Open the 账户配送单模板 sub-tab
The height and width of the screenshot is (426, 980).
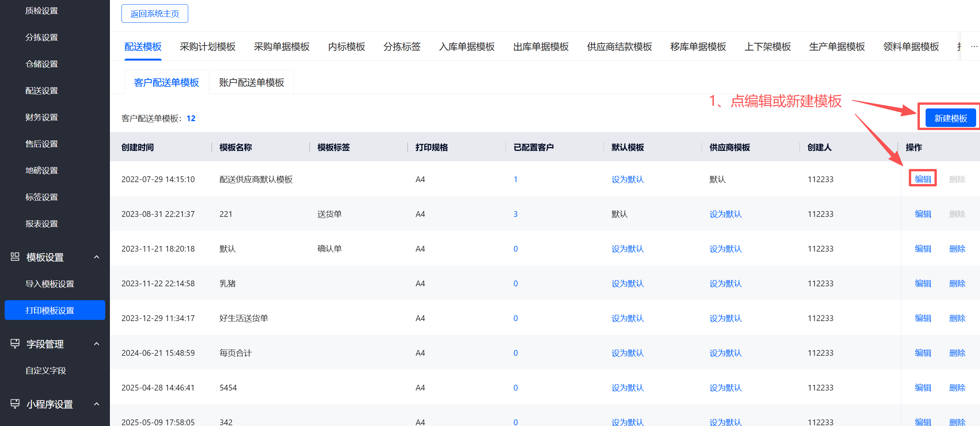(251, 83)
